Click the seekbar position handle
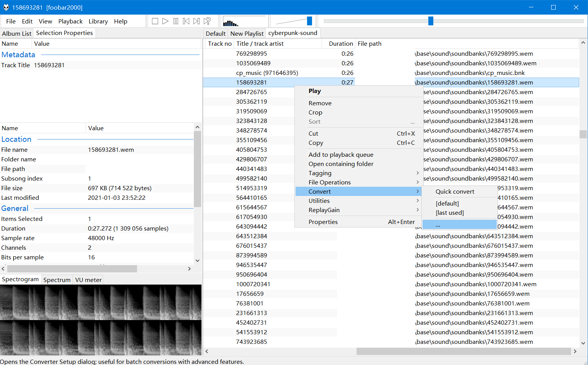The width and height of the screenshot is (588, 365). (x=431, y=21)
